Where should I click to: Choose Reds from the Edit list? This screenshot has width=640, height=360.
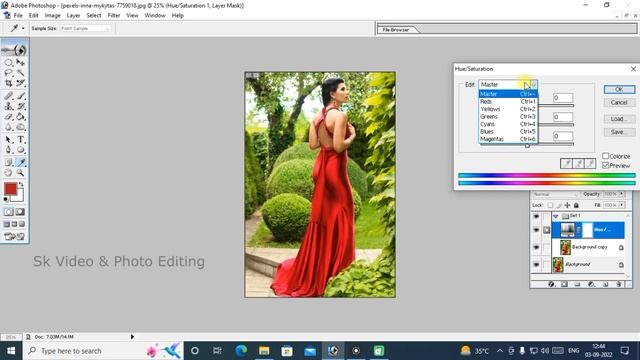pyautogui.click(x=508, y=102)
